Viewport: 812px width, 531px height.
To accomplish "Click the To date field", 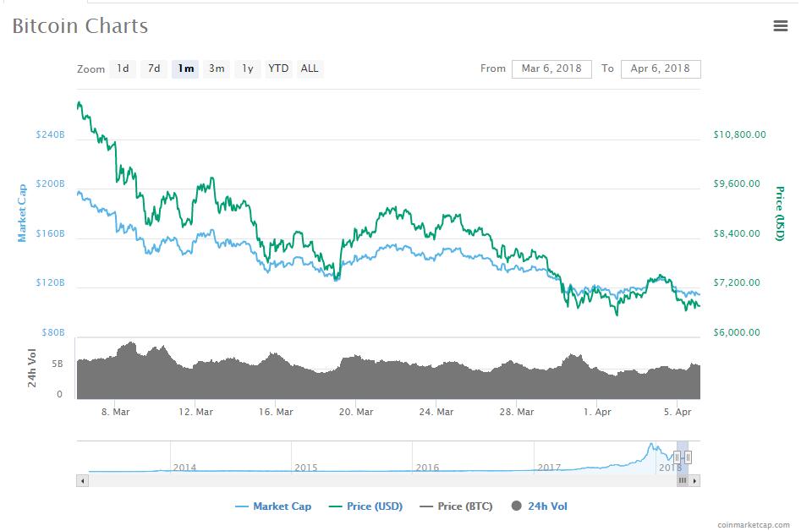I will point(660,68).
